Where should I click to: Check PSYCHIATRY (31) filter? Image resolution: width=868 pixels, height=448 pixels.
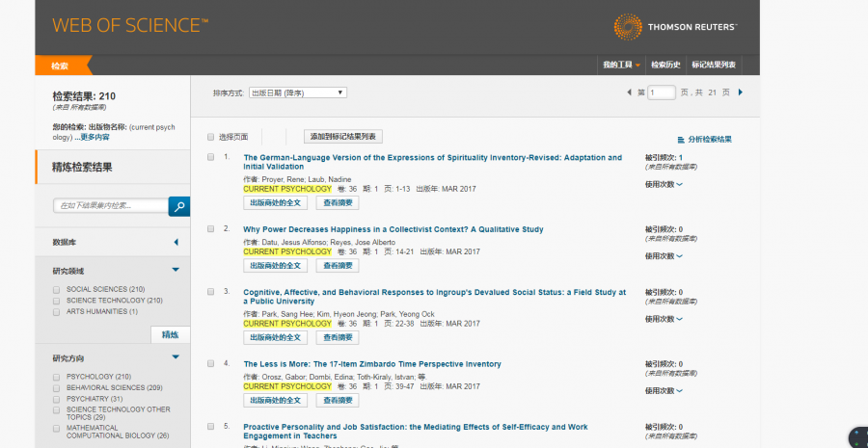(56, 399)
